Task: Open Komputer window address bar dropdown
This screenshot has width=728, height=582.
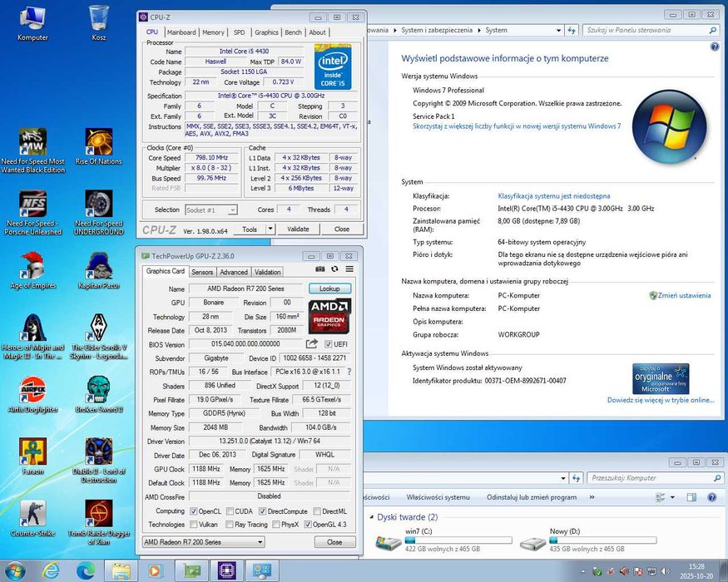Action: pyautogui.click(x=563, y=477)
